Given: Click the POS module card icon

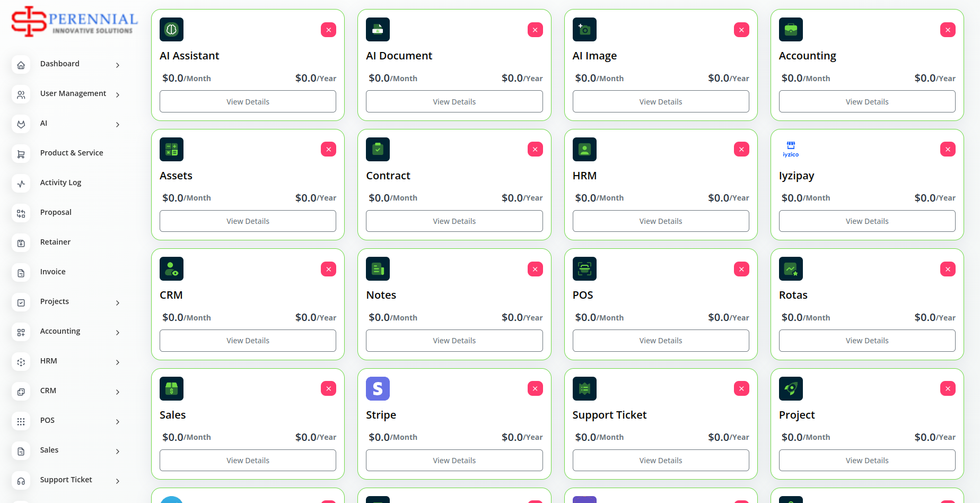Looking at the screenshot, I should click(584, 269).
